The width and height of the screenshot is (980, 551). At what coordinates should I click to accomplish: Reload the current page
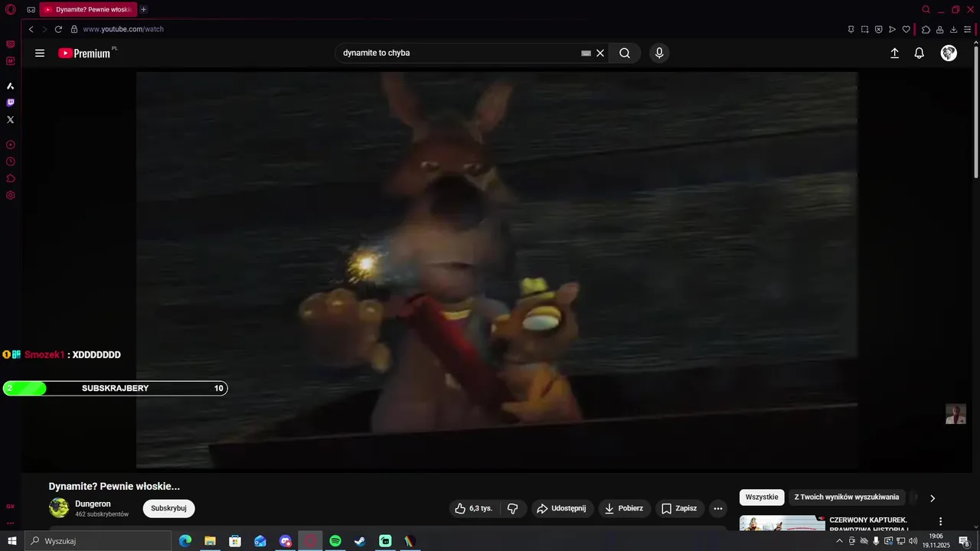(x=58, y=29)
